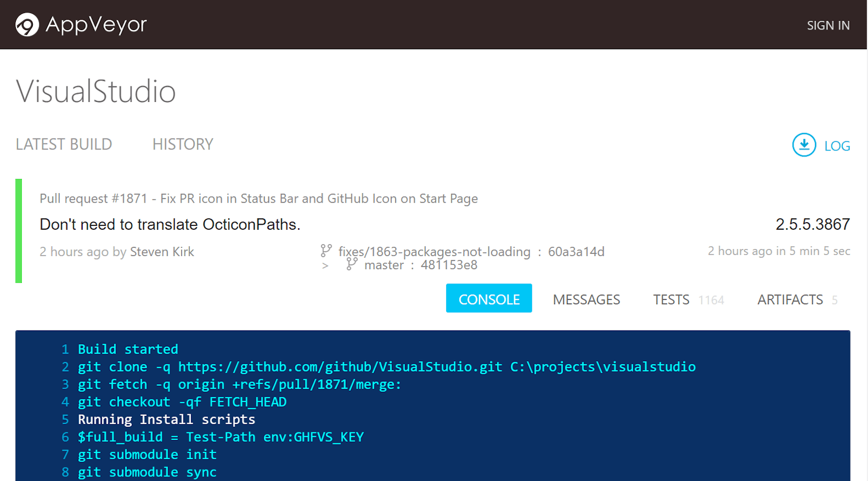Click the branch icon beside fixes/1863-packages-not-loading
868x481 pixels.
pyautogui.click(x=326, y=251)
